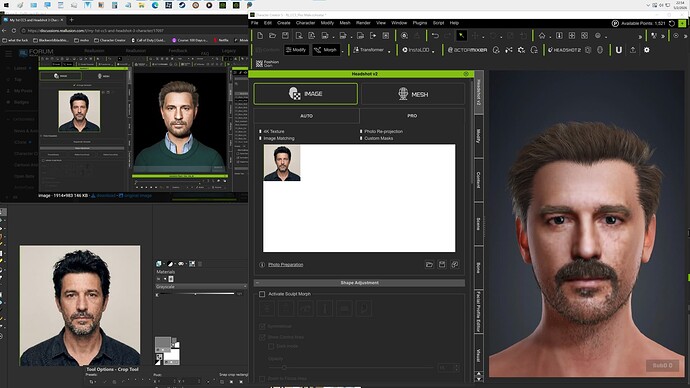Switch to the PRO tab in Headshot
The width and height of the screenshot is (690, 388).
point(412,116)
